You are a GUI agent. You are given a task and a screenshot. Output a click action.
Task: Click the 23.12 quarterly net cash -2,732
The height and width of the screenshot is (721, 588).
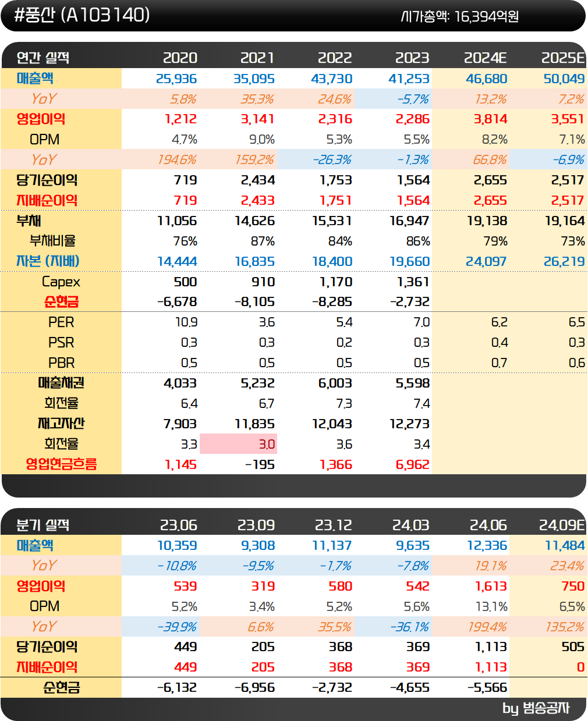(x=332, y=687)
